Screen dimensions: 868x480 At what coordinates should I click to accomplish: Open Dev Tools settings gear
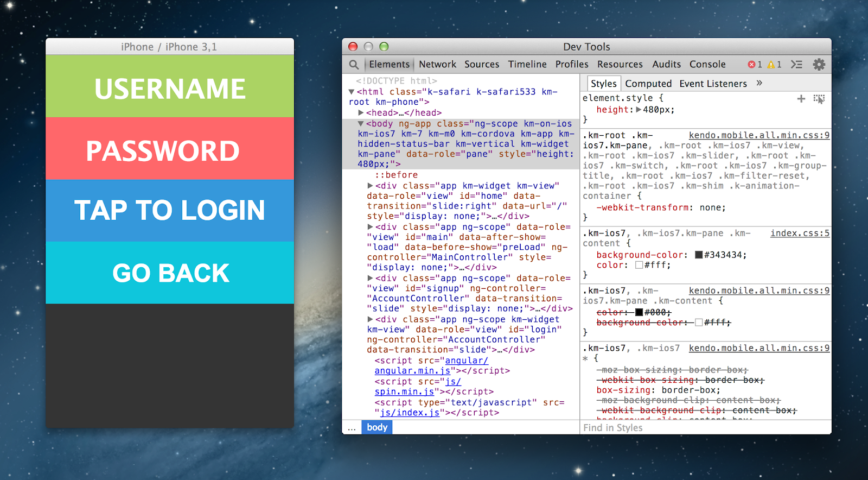[819, 65]
